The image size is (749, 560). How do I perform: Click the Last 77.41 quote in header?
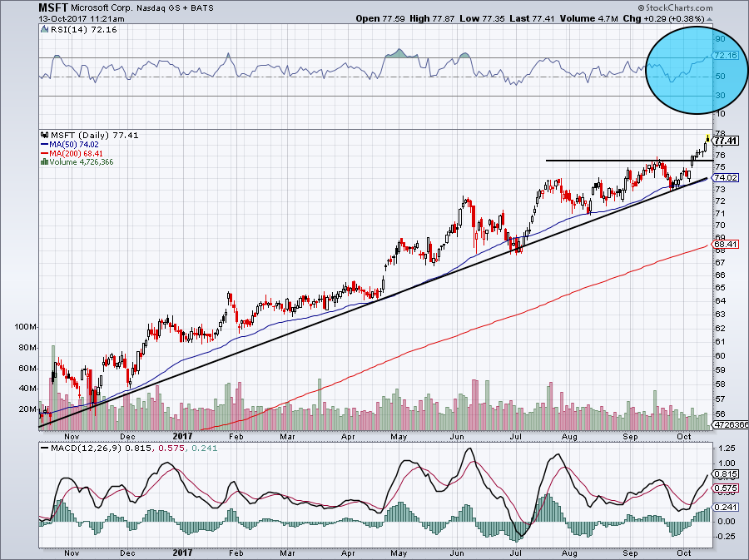click(532, 18)
